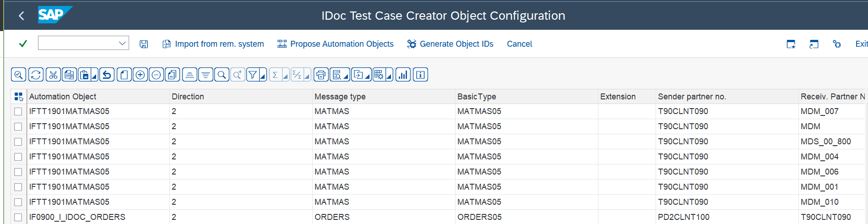Click the Message type column header

tap(340, 97)
